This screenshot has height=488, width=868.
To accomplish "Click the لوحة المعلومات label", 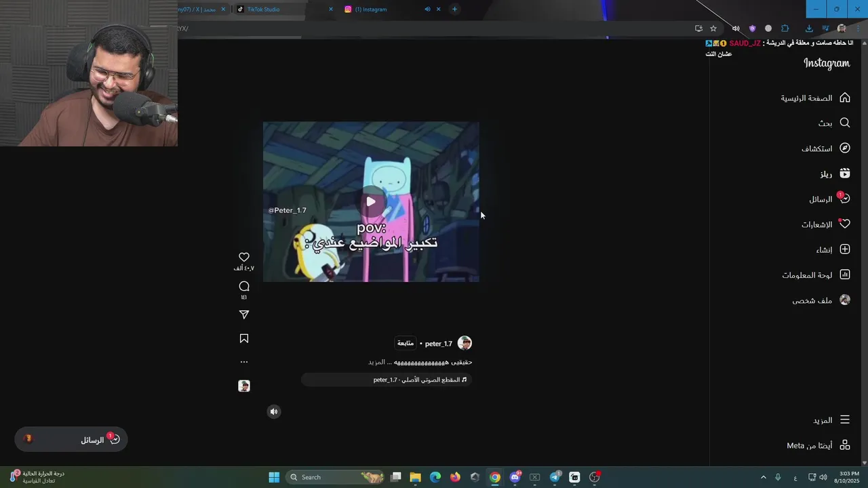I will point(807,275).
